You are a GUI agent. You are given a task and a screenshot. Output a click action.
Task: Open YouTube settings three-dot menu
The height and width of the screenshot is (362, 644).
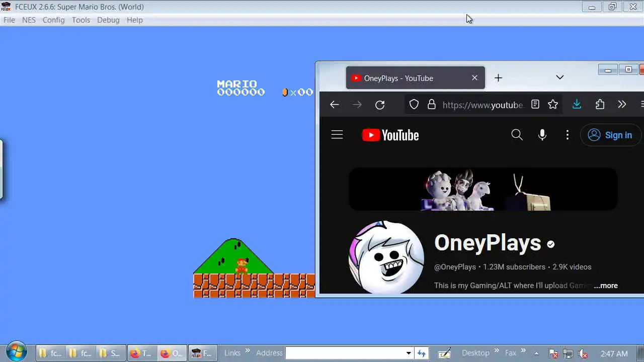pyautogui.click(x=568, y=135)
